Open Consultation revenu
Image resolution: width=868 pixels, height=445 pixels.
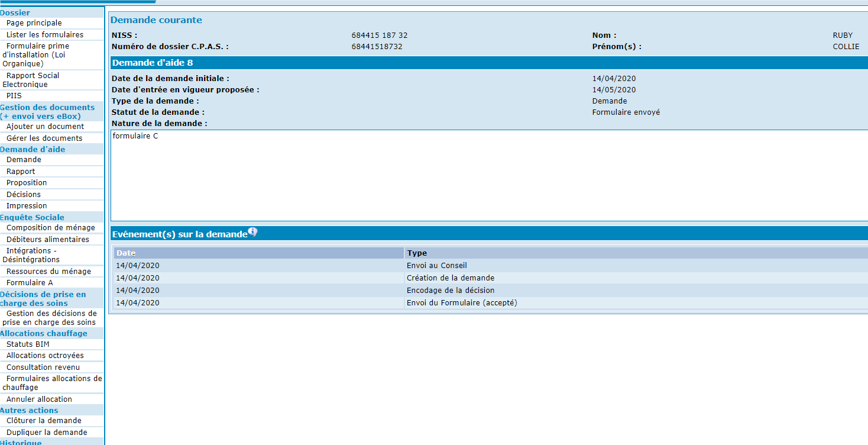[x=43, y=367]
